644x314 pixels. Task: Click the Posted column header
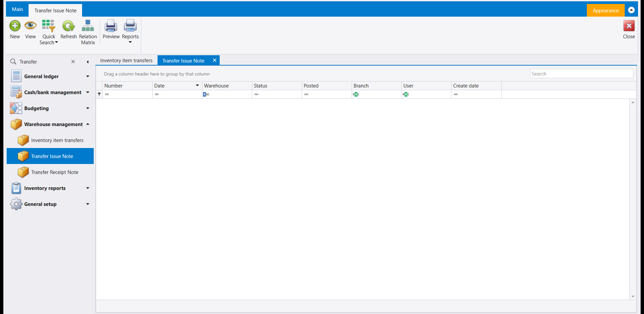pyautogui.click(x=327, y=86)
